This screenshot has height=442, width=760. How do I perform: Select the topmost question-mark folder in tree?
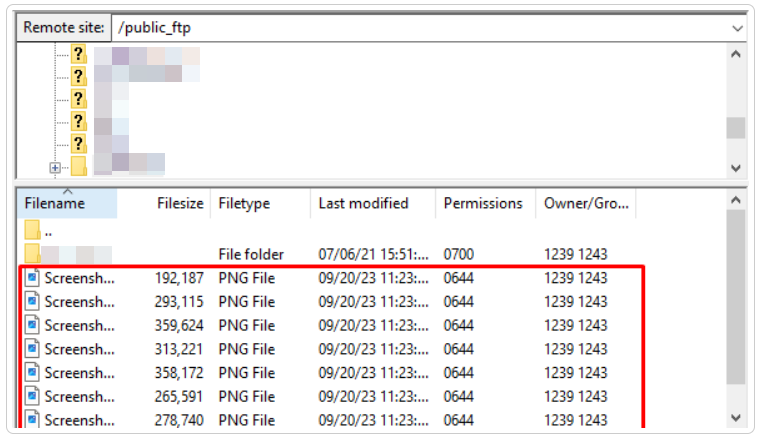point(78,55)
